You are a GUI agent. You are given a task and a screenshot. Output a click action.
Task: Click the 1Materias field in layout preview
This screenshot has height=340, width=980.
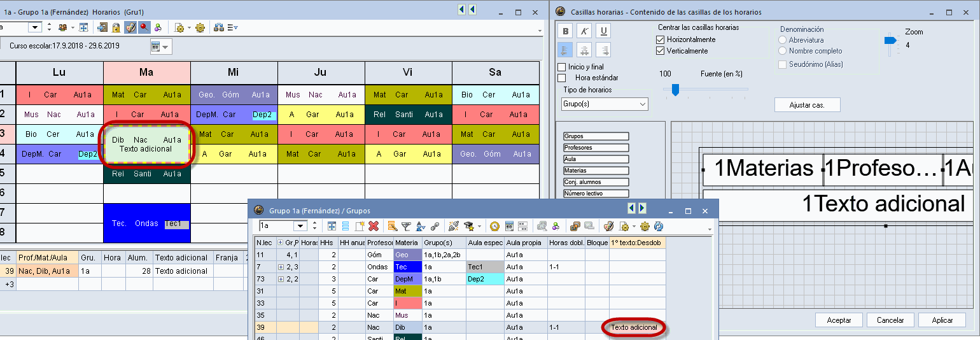coord(764,169)
